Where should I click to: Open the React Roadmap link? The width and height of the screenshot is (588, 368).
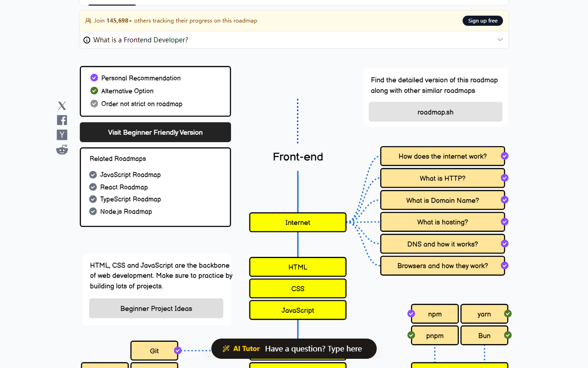coord(124,187)
